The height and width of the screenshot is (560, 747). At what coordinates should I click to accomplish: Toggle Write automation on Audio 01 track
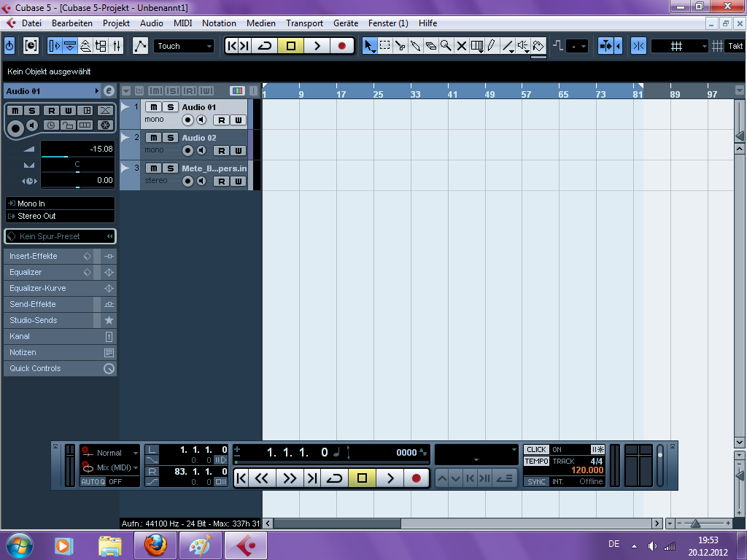click(239, 120)
